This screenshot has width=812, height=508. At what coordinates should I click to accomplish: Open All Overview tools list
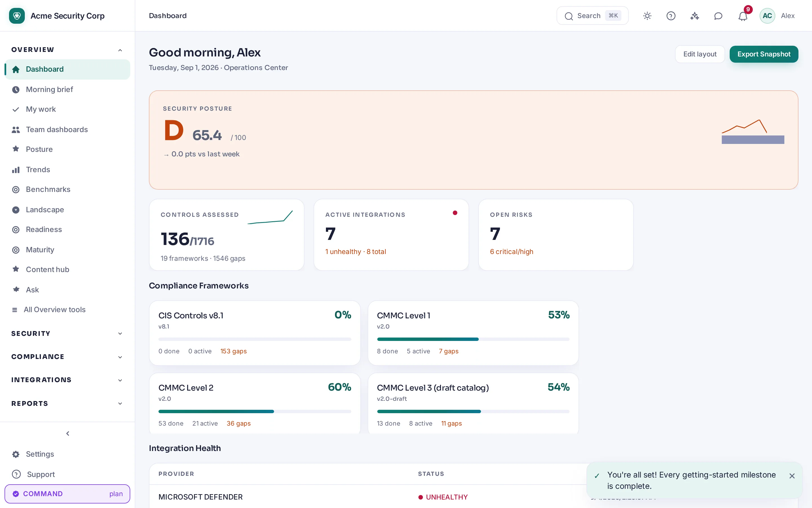tap(67, 309)
